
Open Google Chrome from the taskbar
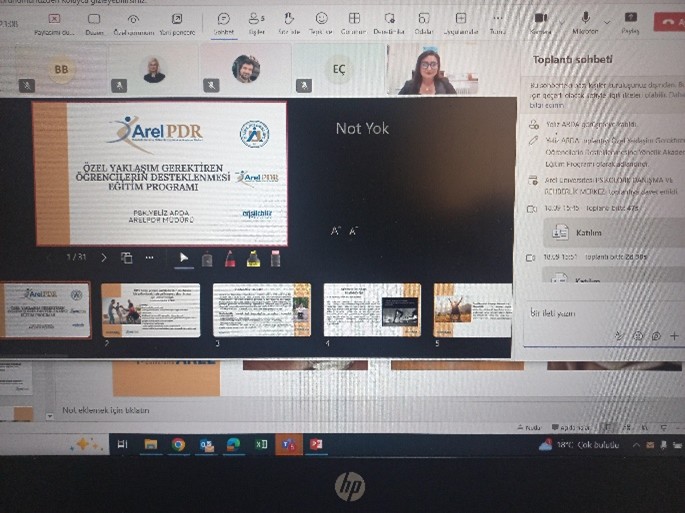[178, 445]
